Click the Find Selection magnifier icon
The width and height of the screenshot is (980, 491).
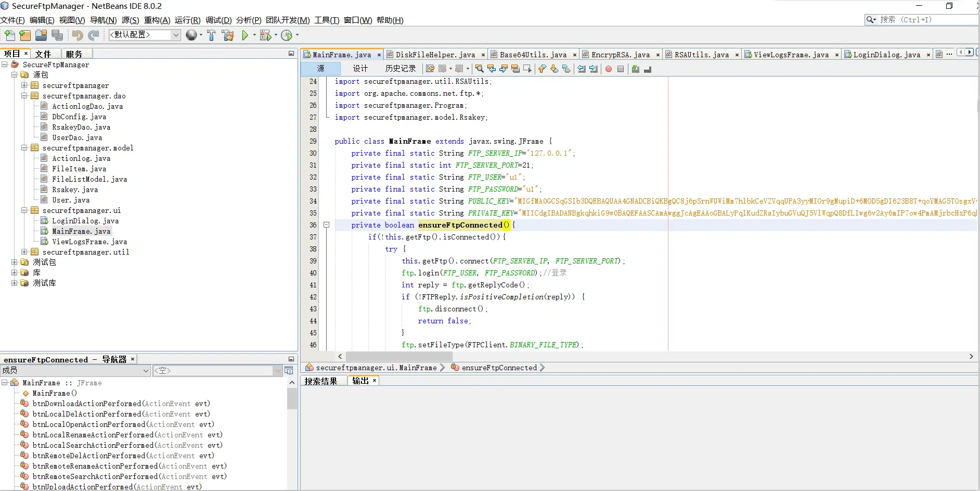479,69
